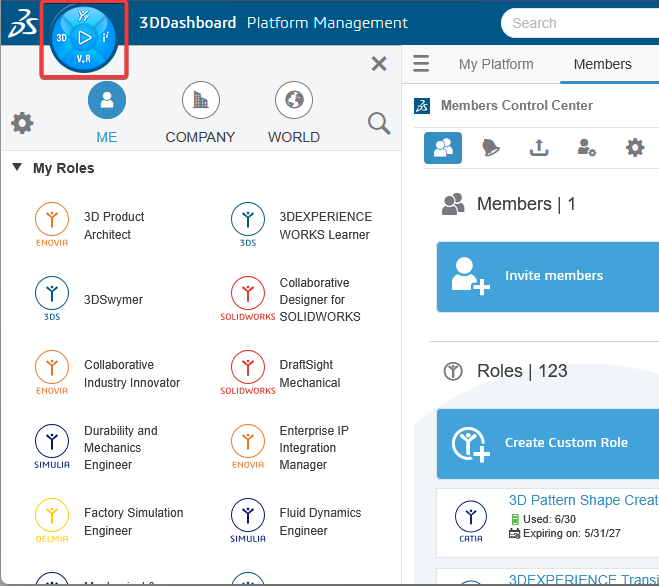Open the hamburger menu beside My Platform
Viewport: 659px width, 586px height.
(x=421, y=64)
